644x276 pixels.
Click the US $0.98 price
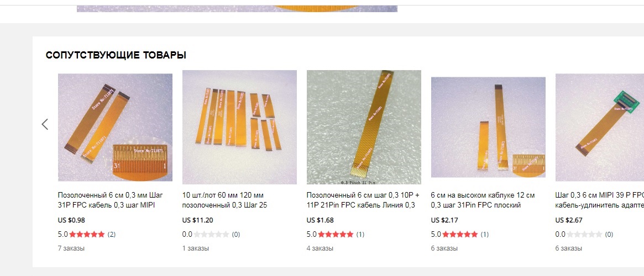tap(71, 220)
